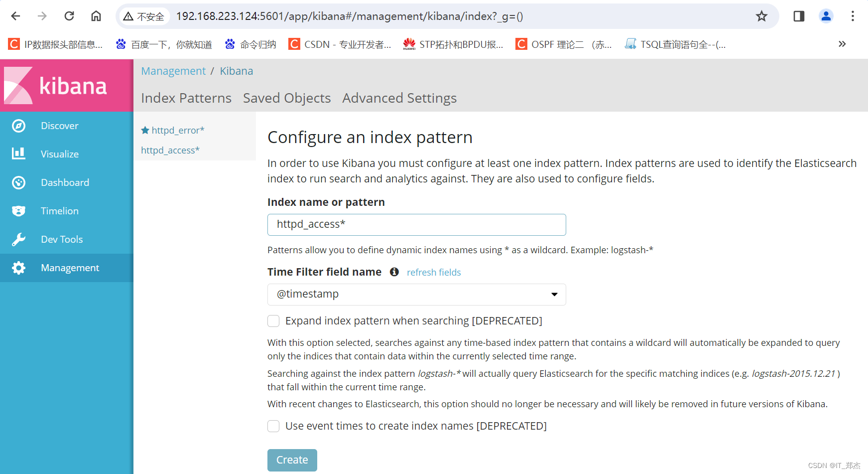This screenshot has width=868, height=474.
Task: Open the @timestamp time field dropdown
Action: [x=417, y=295]
